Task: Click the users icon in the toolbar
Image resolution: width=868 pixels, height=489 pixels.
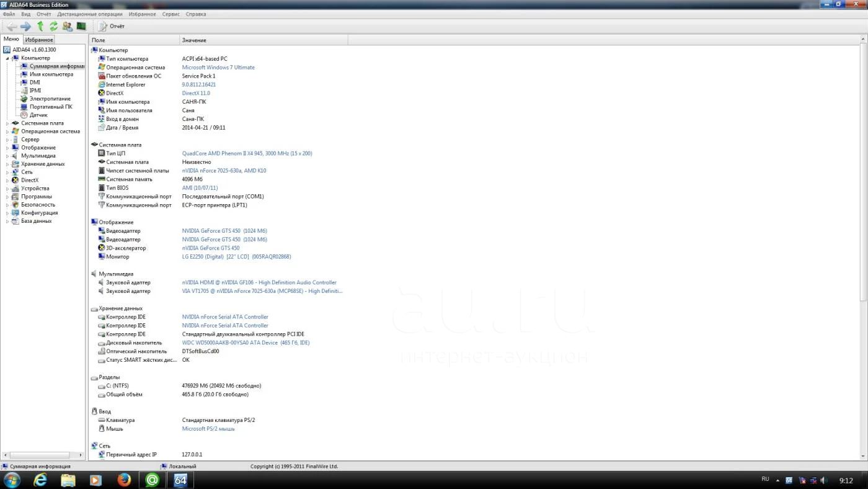Action: (x=67, y=26)
